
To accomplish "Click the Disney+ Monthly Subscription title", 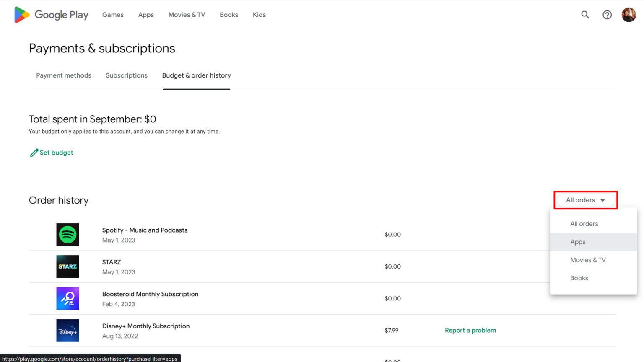I will coord(146,326).
